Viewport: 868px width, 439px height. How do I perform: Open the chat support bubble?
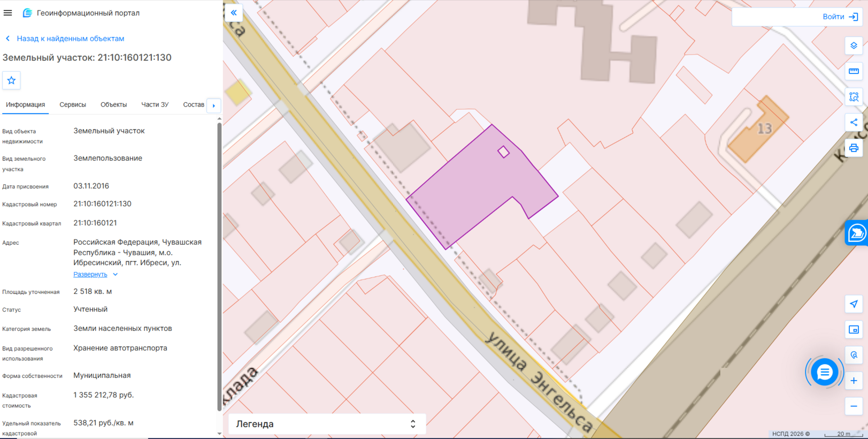(824, 372)
